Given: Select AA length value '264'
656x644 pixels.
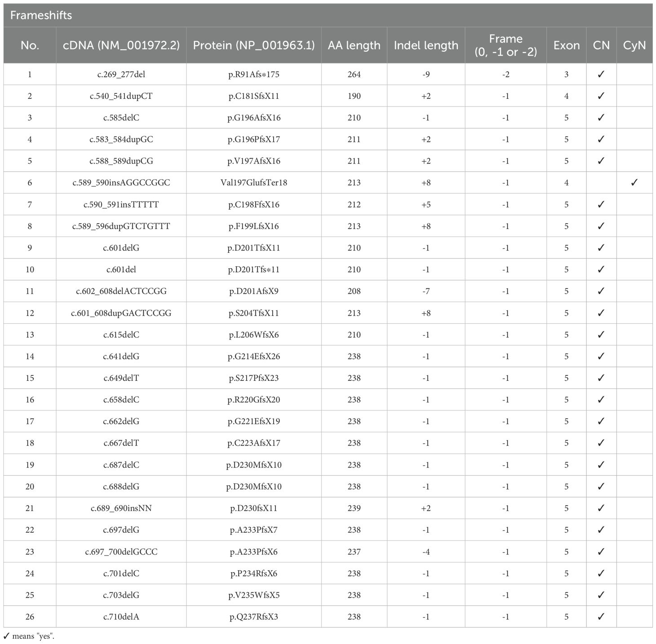Looking at the screenshot, I should [x=354, y=75].
